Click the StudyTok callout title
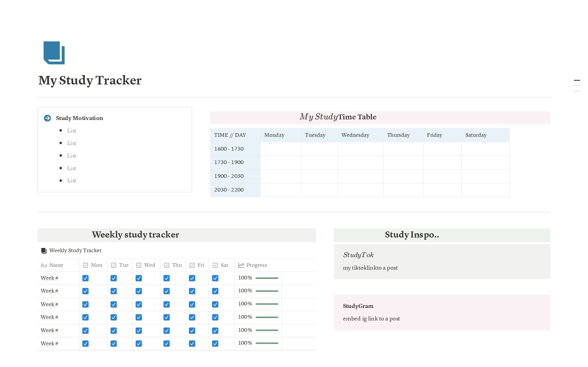 [358, 255]
